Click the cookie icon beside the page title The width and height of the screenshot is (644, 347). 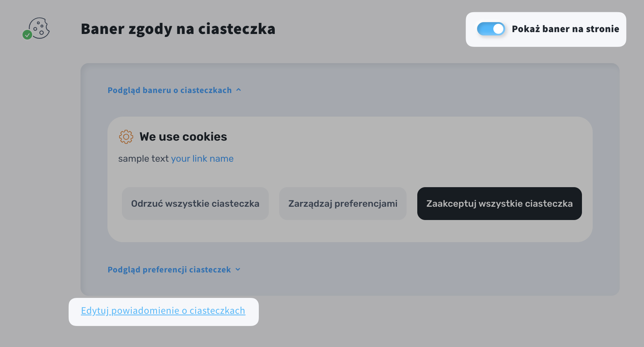tap(40, 28)
